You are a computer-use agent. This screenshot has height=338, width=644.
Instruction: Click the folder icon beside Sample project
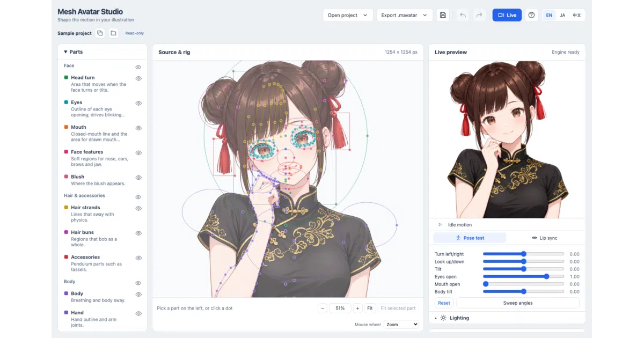tap(113, 33)
